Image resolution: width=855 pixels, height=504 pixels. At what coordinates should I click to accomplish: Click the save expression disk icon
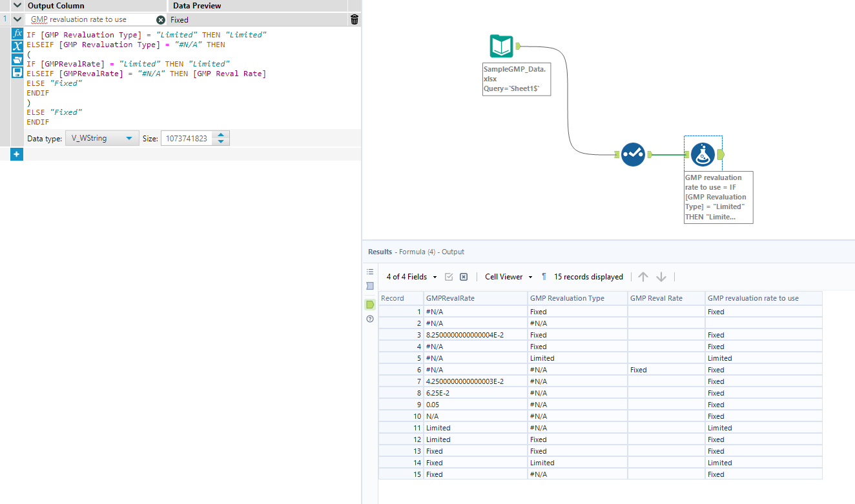pyautogui.click(x=17, y=73)
